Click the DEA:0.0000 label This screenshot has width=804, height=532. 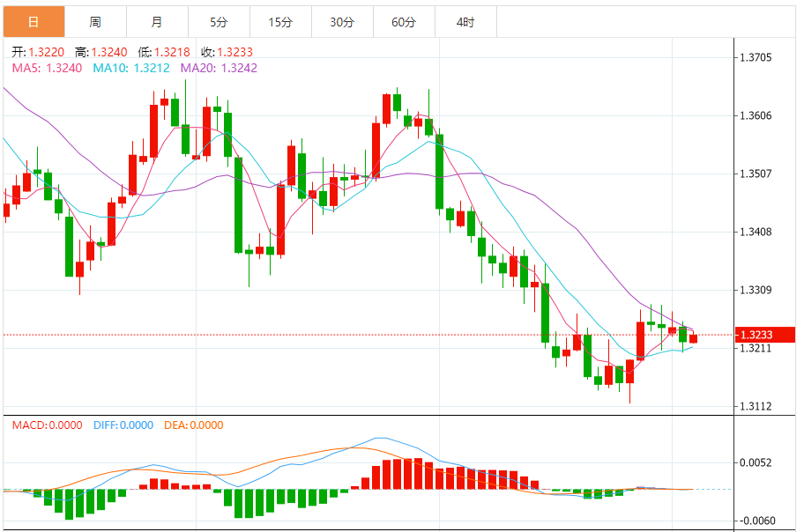194,425
